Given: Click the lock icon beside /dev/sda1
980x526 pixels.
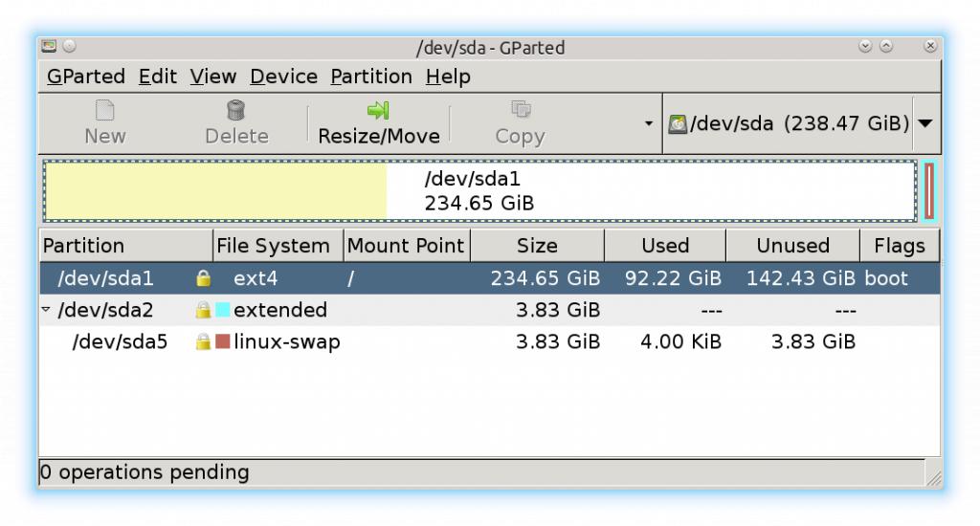Looking at the screenshot, I should pos(203,278).
